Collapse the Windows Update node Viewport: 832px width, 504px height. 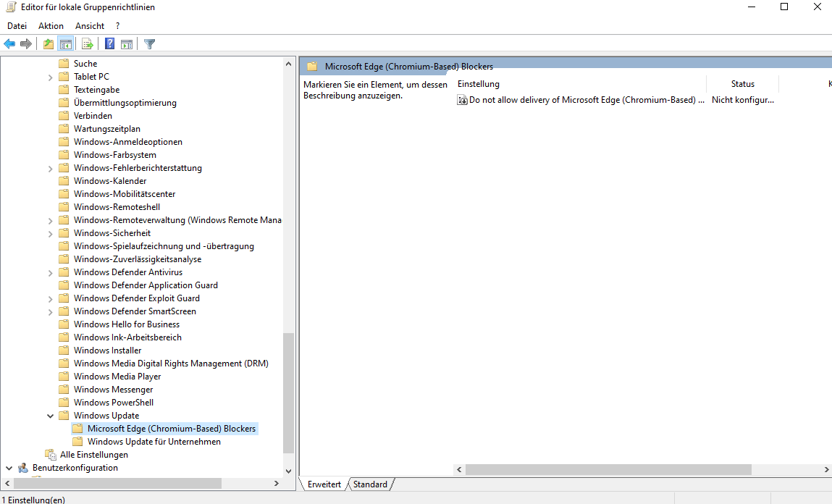click(51, 416)
